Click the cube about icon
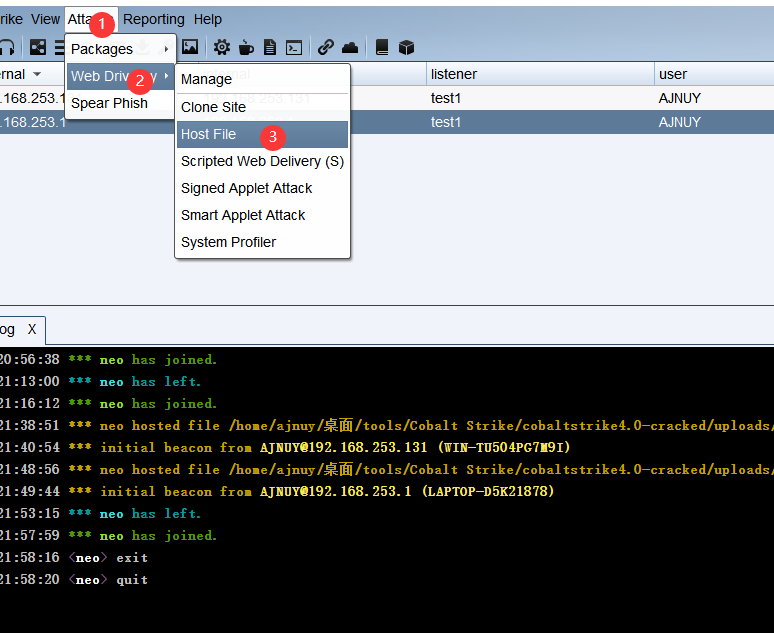Screen dimensions: 774x633 pyautogui.click(x=406, y=47)
